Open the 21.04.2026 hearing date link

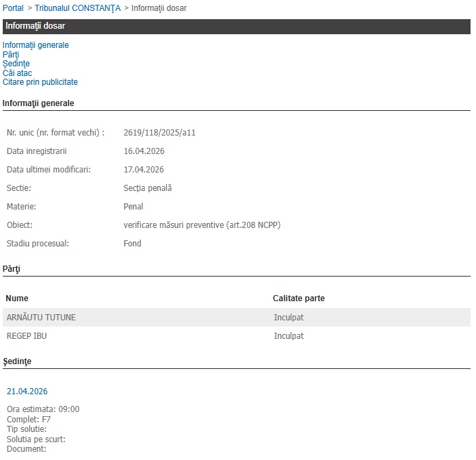(27, 392)
